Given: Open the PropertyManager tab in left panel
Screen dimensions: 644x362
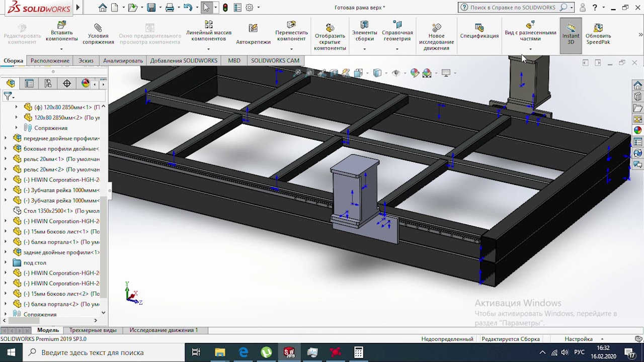Looking at the screenshot, I should [29, 83].
